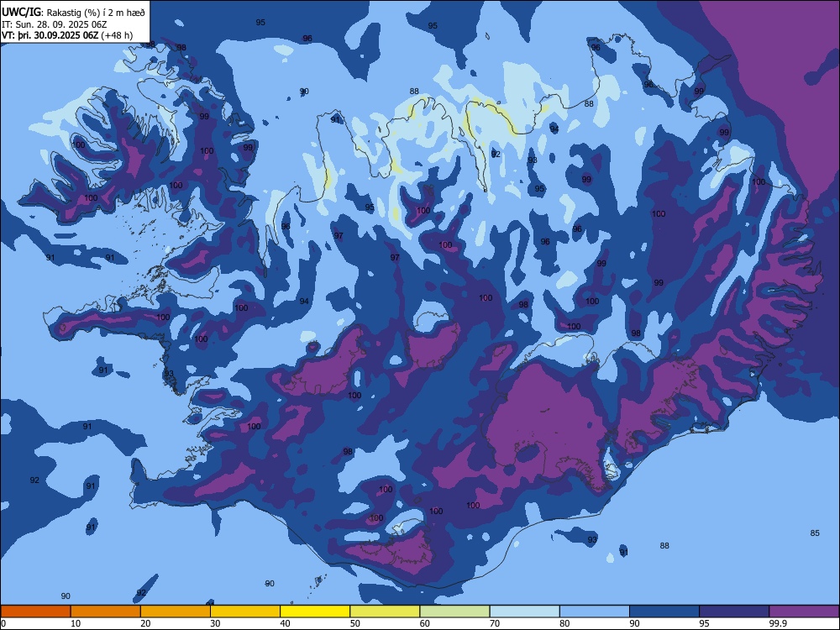Viewport: 840px width, 630px height.
Task: Click the title "UWC/IG: Rakastig (%) í 2 m hæð"
Action: (x=73, y=13)
